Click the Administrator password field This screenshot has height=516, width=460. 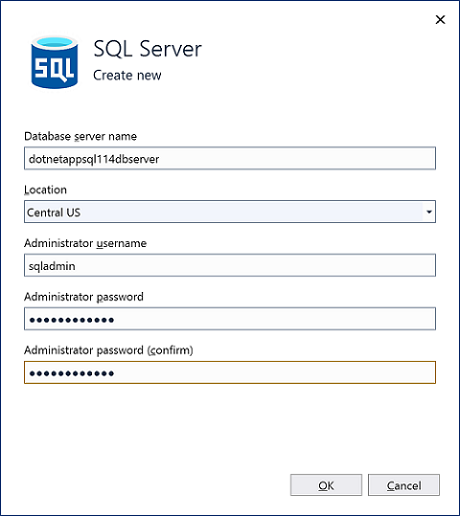coord(230,319)
